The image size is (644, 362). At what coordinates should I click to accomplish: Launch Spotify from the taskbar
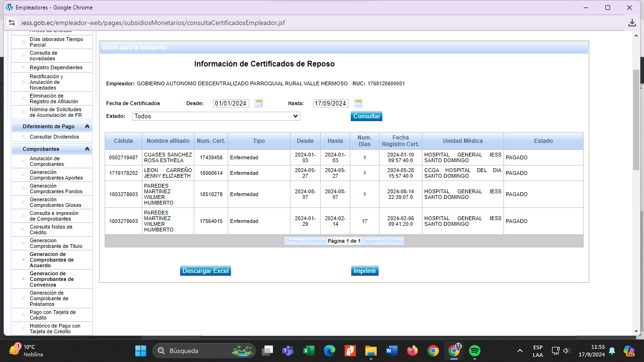coord(475,351)
